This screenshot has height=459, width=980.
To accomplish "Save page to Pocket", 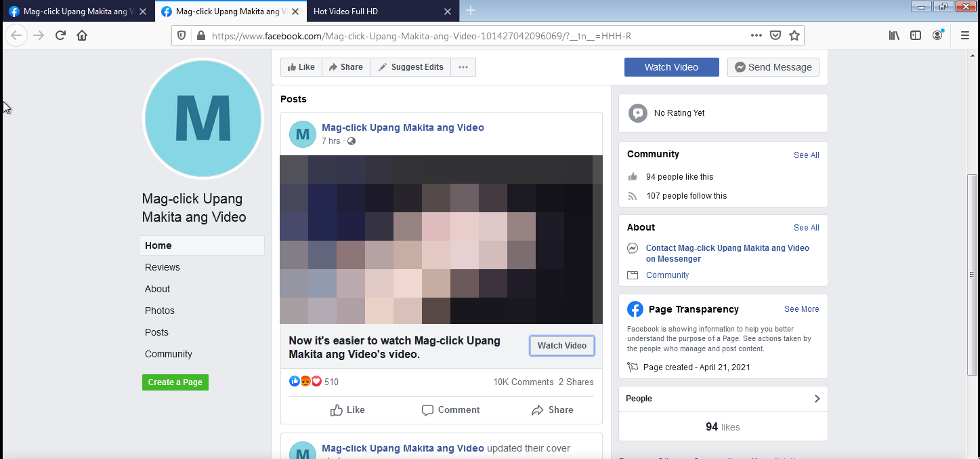I will click(x=775, y=35).
